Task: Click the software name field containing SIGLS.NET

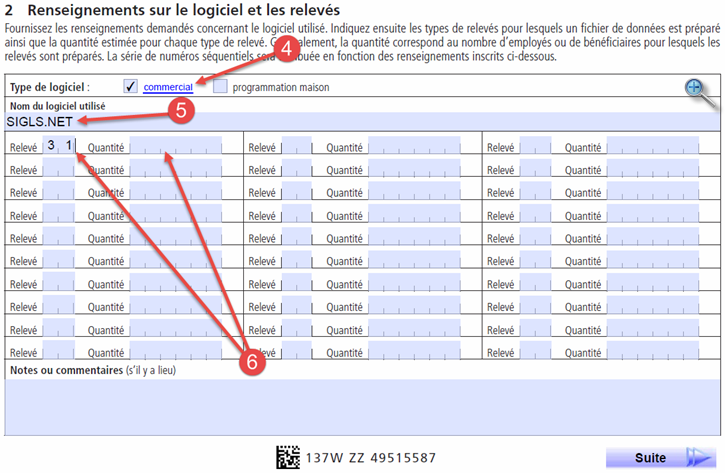Action: (x=360, y=122)
